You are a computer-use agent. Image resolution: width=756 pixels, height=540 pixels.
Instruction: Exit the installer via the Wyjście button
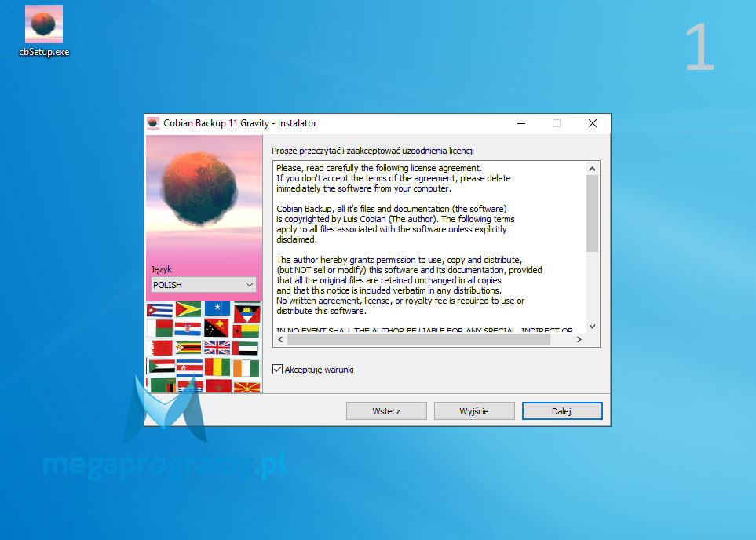pos(474,410)
